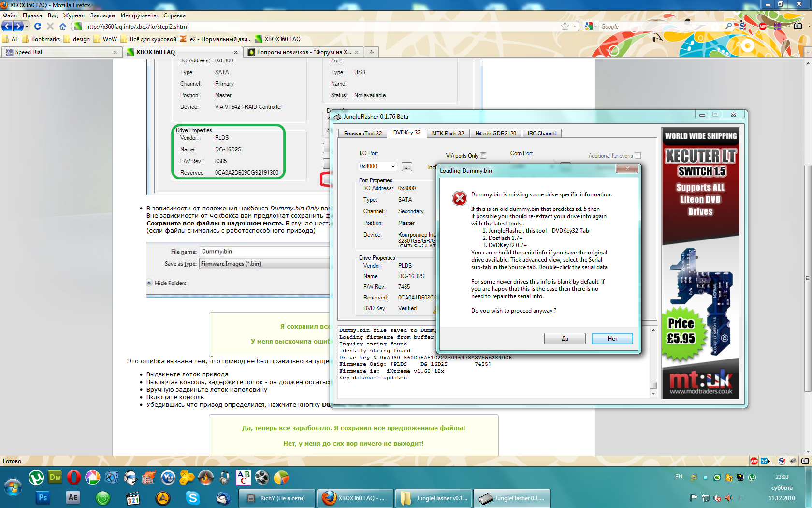
Task: Click the volume icon in system tray
Action: click(x=728, y=498)
